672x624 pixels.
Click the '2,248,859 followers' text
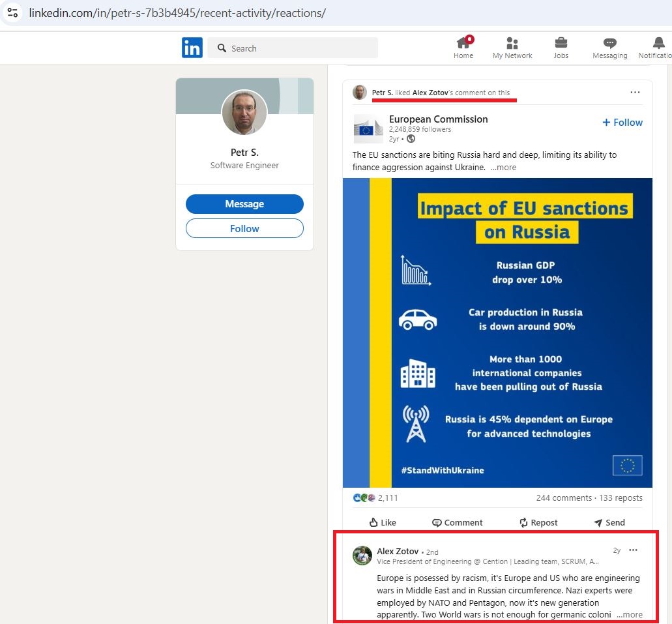point(420,129)
